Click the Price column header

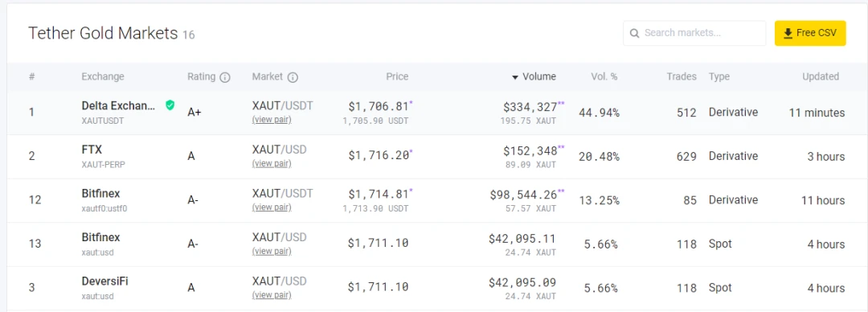(x=397, y=77)
